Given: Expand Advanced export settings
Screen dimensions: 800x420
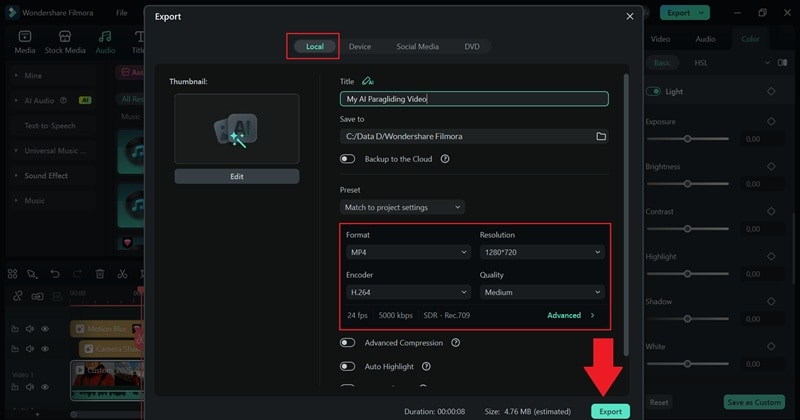Looking at the screenshot, I should pyautogui.click(x=571, y=315).
